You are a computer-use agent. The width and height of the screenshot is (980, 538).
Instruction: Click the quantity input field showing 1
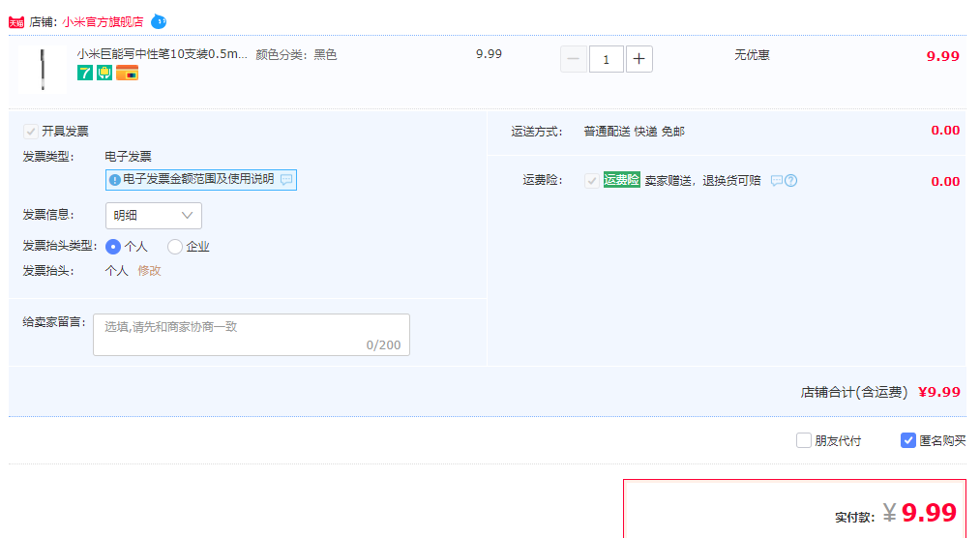pos(606,59)
